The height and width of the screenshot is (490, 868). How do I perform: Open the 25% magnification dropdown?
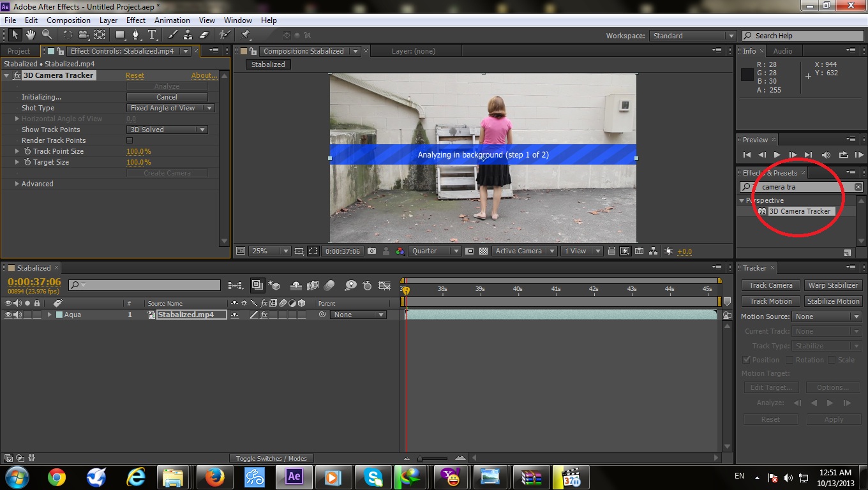[x=269, y=251]
